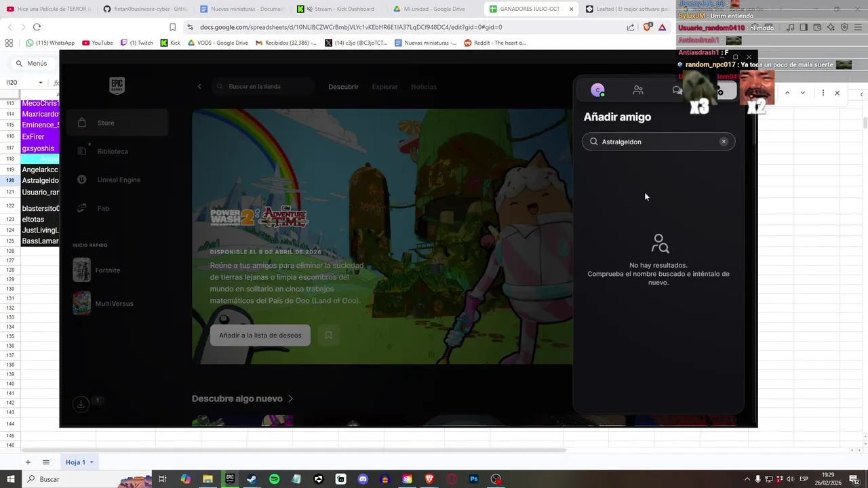868x488 pixels.
Task: Open Windows Start menu
Action: (x=10, y=479)
